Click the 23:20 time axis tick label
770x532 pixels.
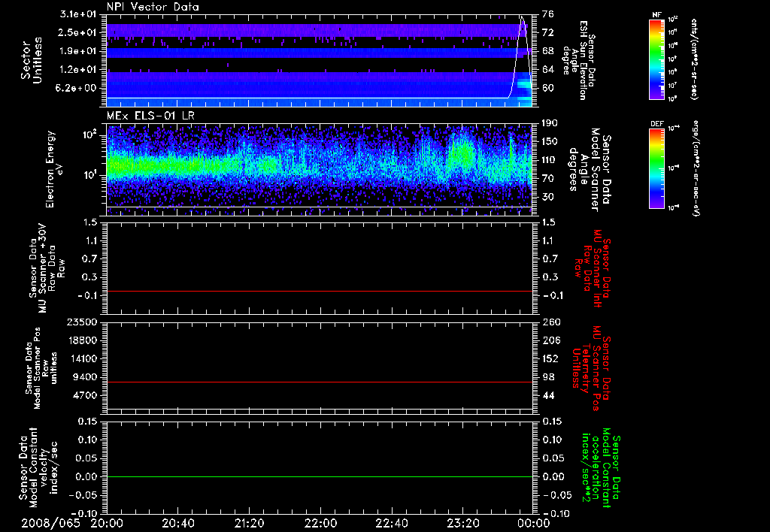point(462,522)
